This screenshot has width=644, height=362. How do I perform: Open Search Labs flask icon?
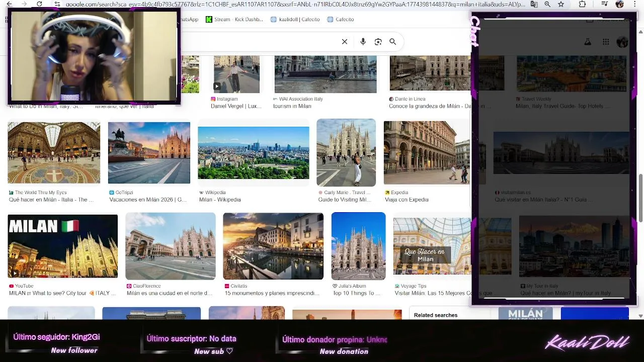pyautogui.click(x=587, y=42)
